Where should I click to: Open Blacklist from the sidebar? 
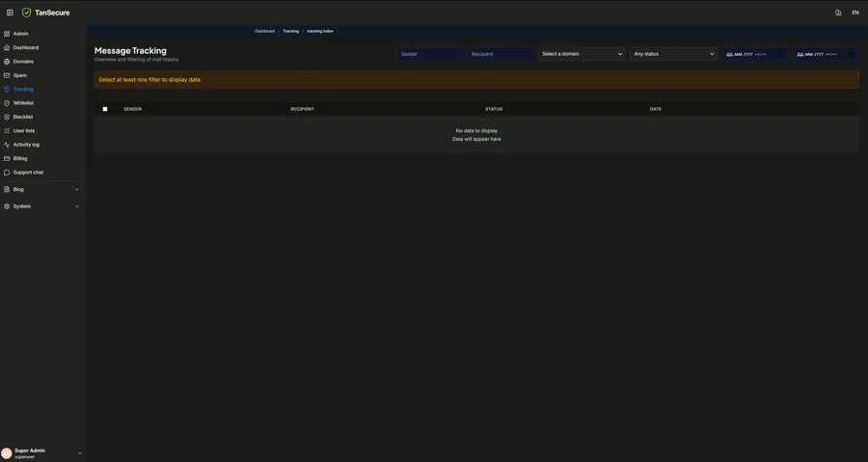coord(23,117)
